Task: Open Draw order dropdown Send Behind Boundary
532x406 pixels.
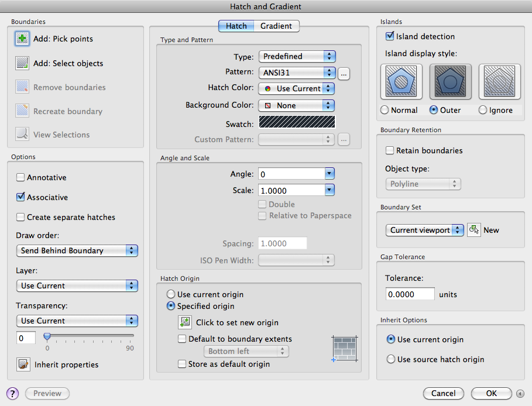Action: pyautogui.click(x=77, y=250)
